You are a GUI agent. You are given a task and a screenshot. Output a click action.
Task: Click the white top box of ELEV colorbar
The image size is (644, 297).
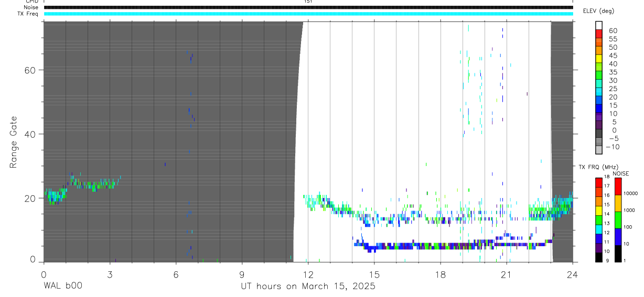coord(599,26)
